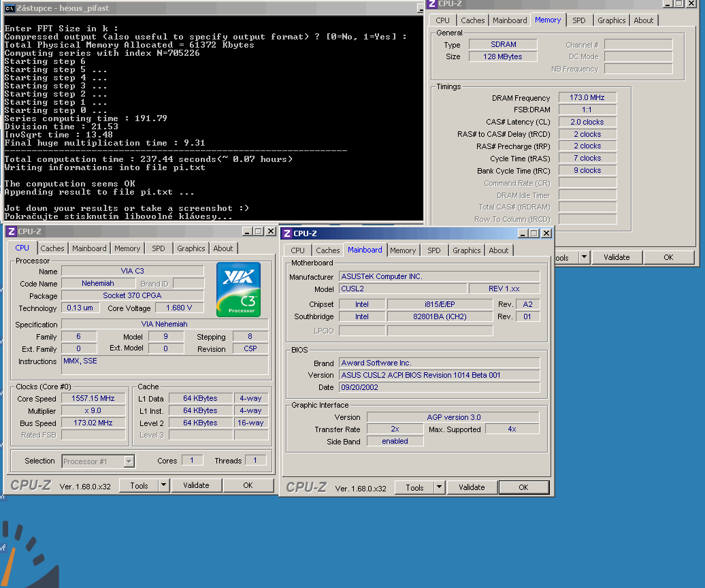The image size is (705, 588).
Task: Select the CPU tab in the CPU window
Action: coord(22,248)
